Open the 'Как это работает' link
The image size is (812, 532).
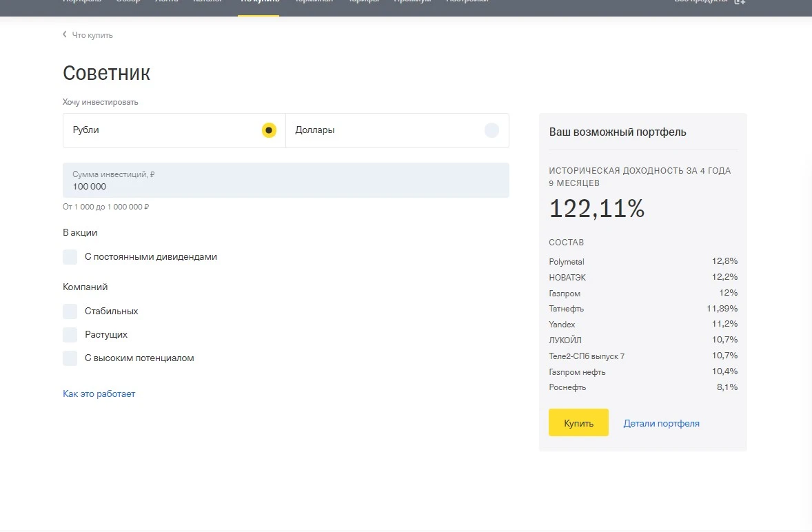pyautogui.click(x=99, y=393)
